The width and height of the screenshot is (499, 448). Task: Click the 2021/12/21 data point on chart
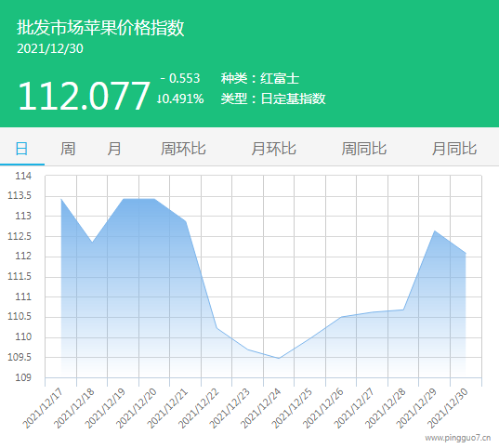[x=186, y=221]
